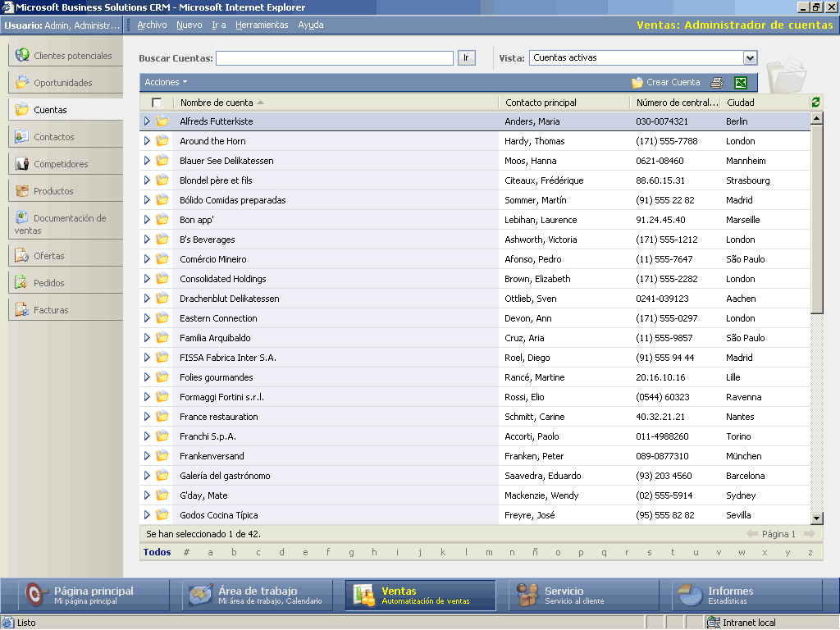Screen dimensions: 840x630
Task: Click the vertical scrollbar down arrow
Action: pos(816,518)
